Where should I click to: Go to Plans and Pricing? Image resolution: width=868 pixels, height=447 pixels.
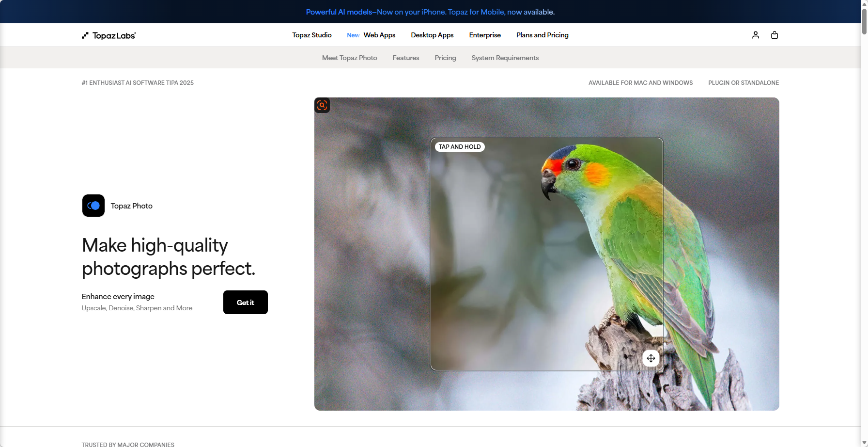[x=542, y=35]
